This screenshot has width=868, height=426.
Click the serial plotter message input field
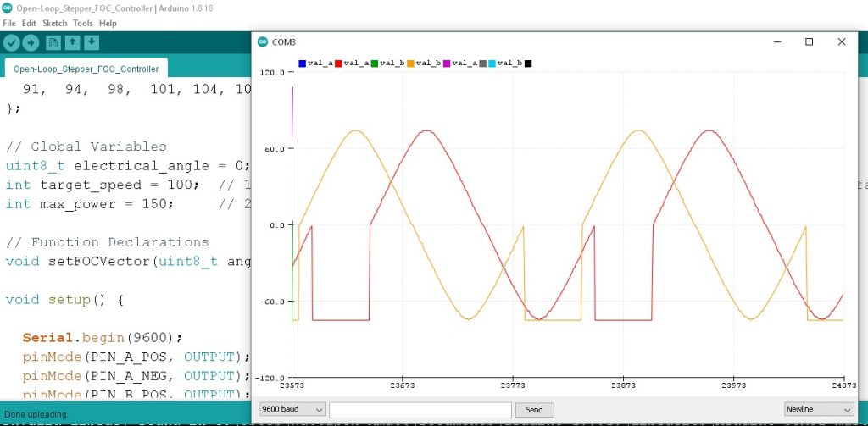coord(420,409)
